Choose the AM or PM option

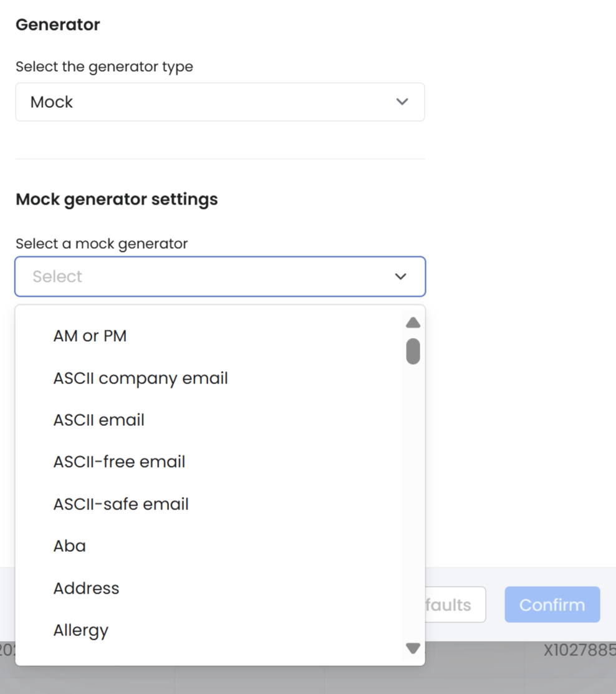coord(90,336)
